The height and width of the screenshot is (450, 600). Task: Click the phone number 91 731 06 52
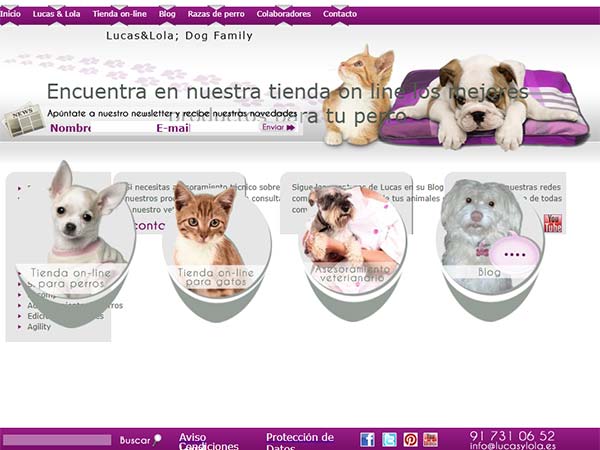[512, 435]
